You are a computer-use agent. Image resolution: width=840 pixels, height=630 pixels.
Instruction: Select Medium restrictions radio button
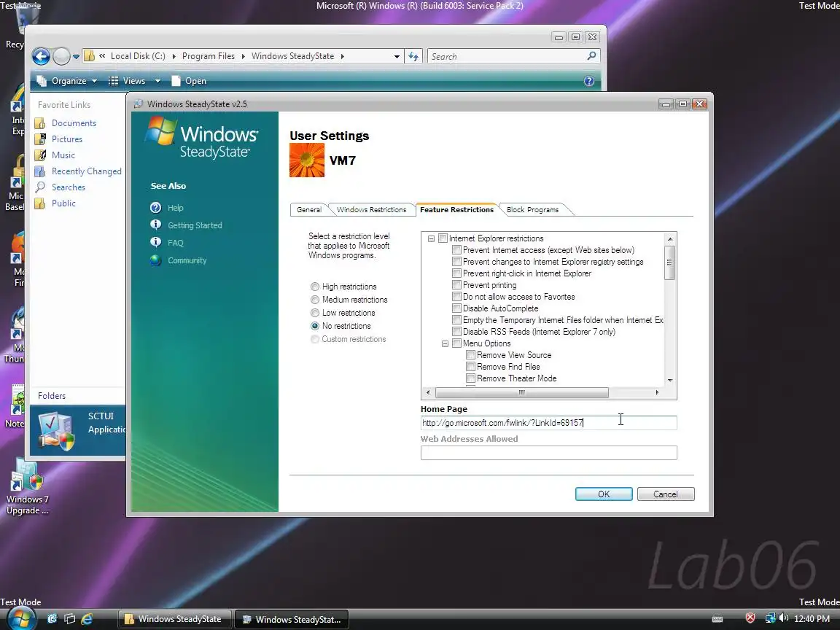pyautogui.click(x=315, y=300)
